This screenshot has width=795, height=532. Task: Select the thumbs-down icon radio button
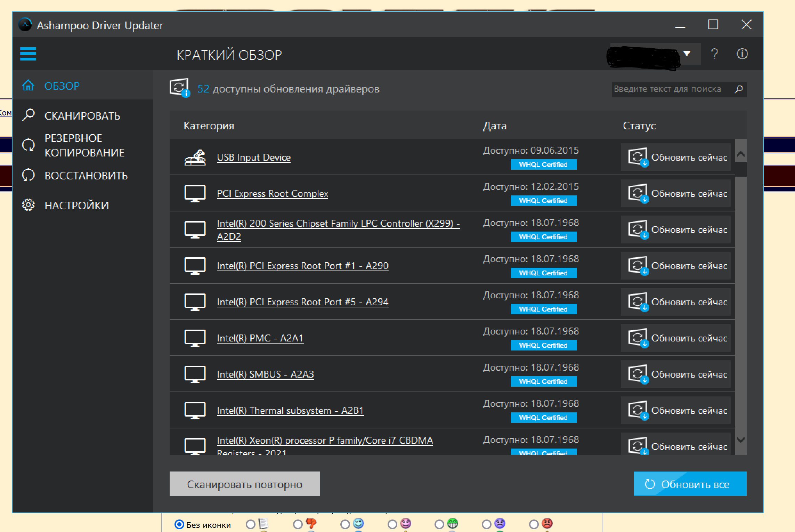pos(298,524)
